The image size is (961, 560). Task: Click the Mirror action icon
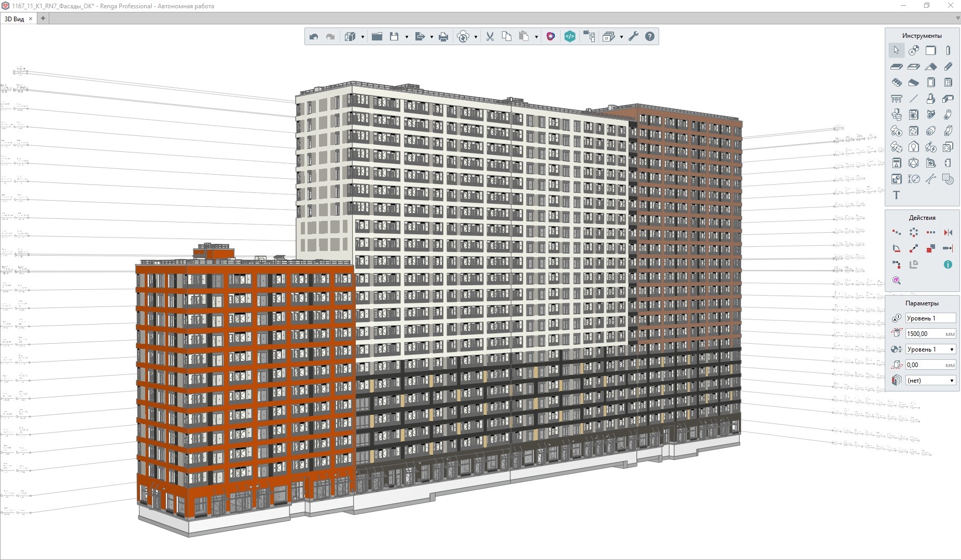tap(948, 232)
